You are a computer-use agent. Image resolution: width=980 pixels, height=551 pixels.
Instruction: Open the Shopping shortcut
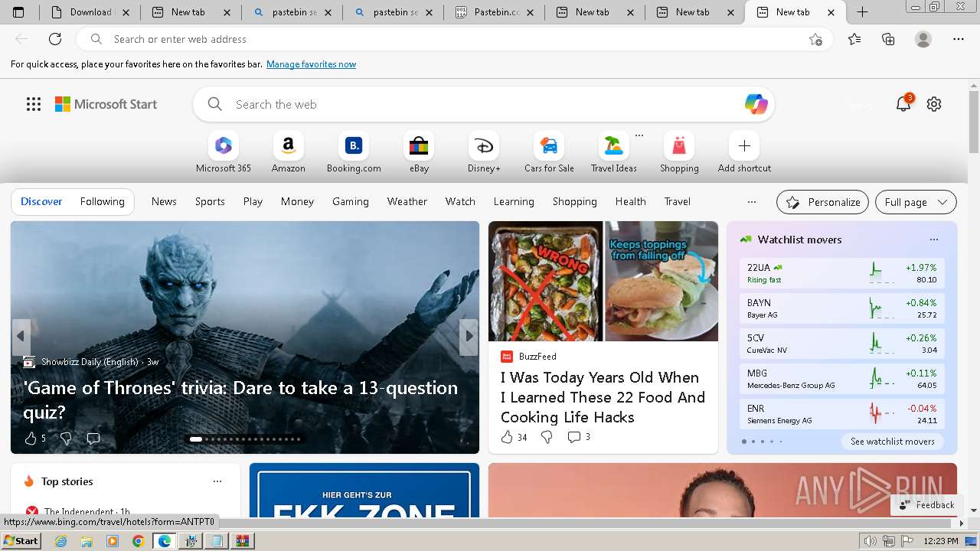pos(679,152)
